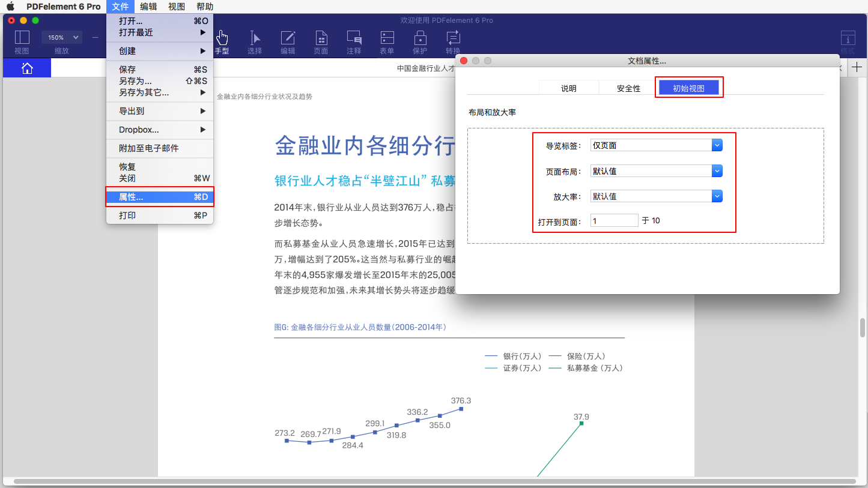Expand the 导览标签 dropdown

tap(717, 145)
